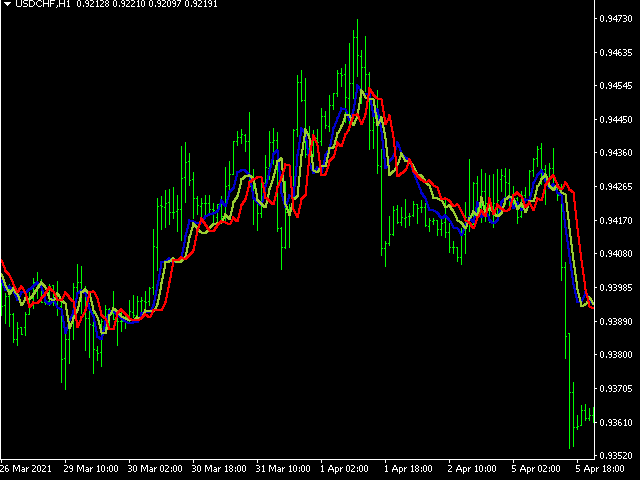Image resolution: width=640 pixels, height=480 pixels.
Task: Click the 0.93800 price scale label
Action: 616,354
